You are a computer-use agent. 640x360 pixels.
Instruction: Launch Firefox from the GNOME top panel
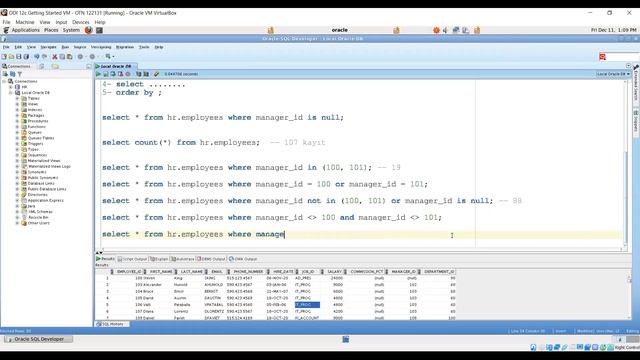[89, 30]
